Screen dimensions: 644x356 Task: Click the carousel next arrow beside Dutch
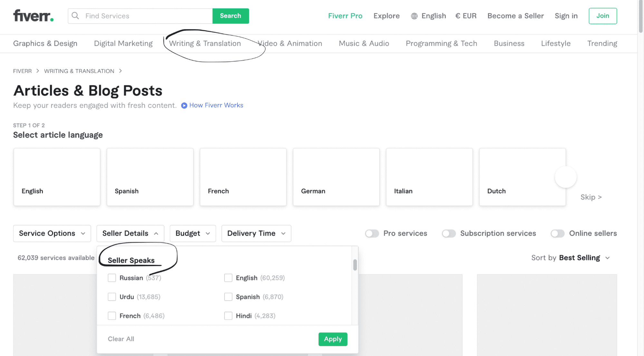pyautogui.click(x=565, y=177)
